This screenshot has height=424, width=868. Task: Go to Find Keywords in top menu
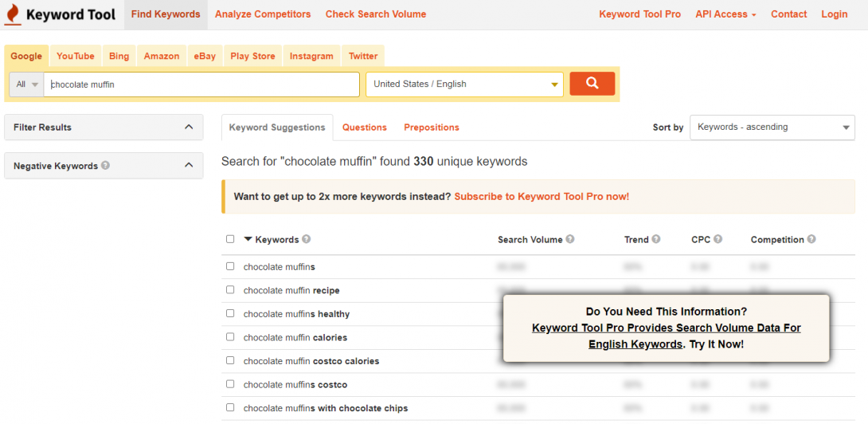click(166, 14)
